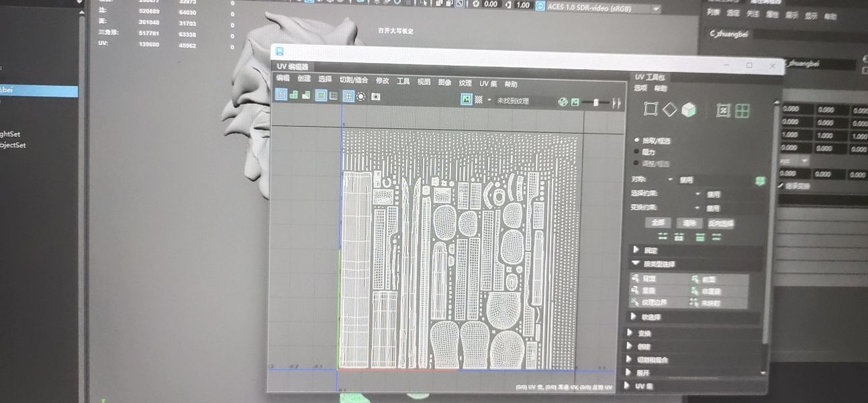Viewport: 868px width, 403px height.
Task: Open the UV 集 menu in menu bar
Action: coord(488,84)
